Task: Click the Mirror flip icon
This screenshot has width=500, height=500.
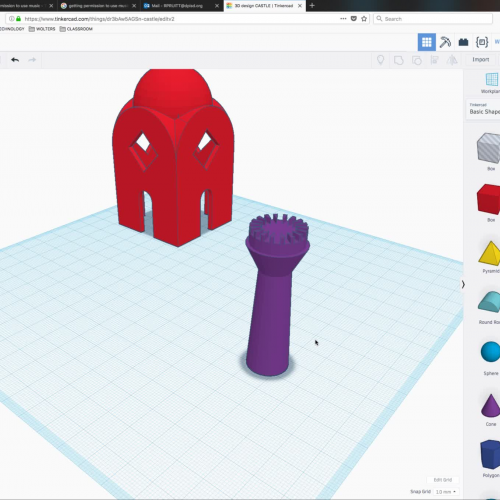Action: pyautogui.click(x=452, y=60)
